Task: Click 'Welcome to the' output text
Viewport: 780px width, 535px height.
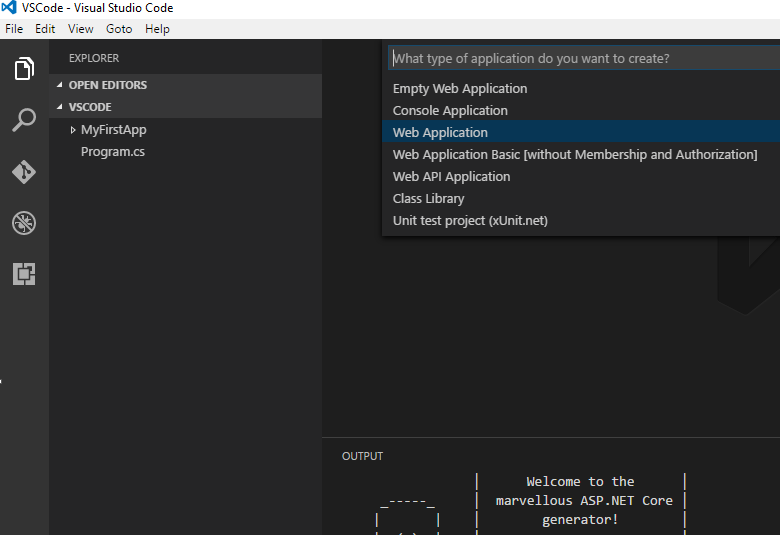Action: coord(580,482)
